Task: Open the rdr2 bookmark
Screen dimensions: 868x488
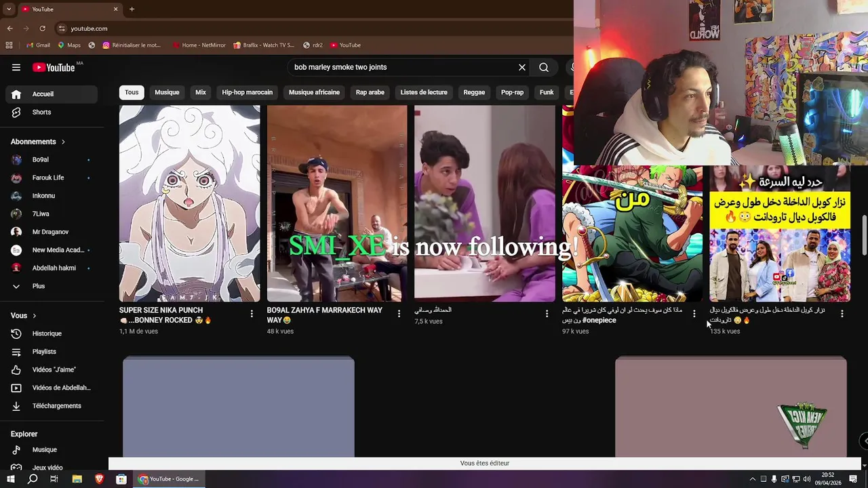Action: point(313,45)
